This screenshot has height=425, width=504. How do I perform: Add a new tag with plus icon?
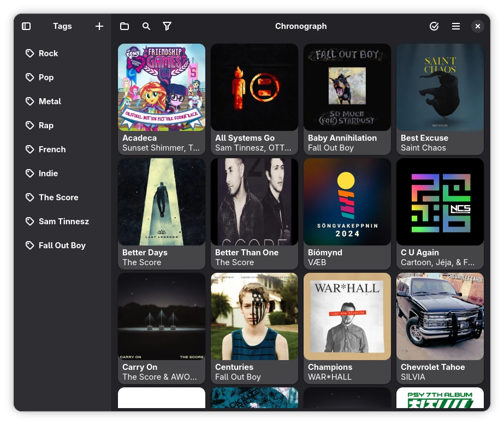pos(99,26)
